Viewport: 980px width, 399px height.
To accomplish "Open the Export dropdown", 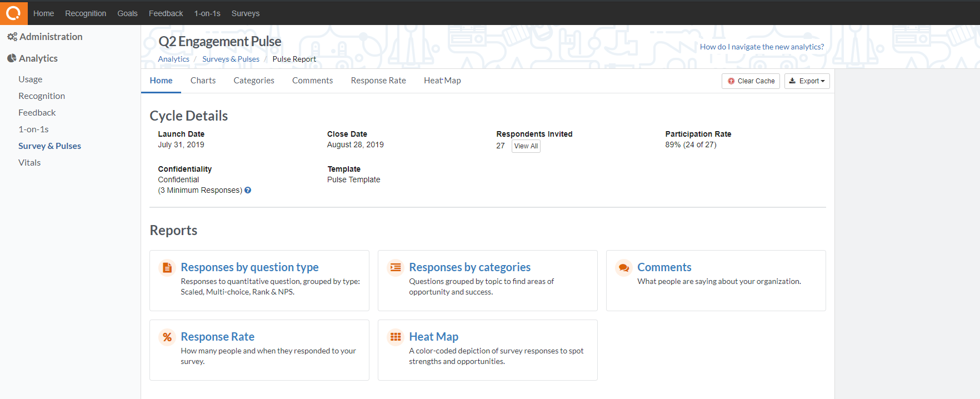I will (807, 81).
